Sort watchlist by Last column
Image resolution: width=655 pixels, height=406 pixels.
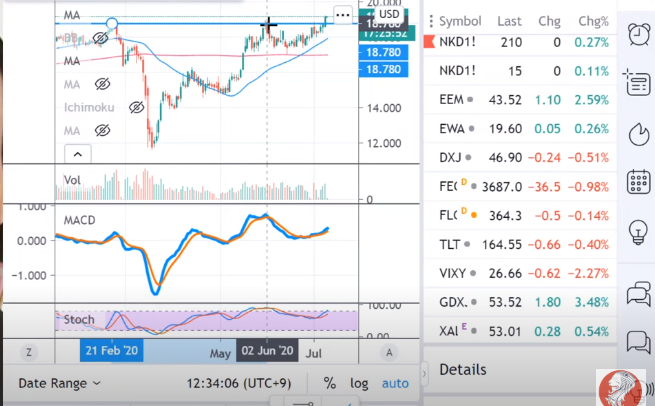pos(509,21)
